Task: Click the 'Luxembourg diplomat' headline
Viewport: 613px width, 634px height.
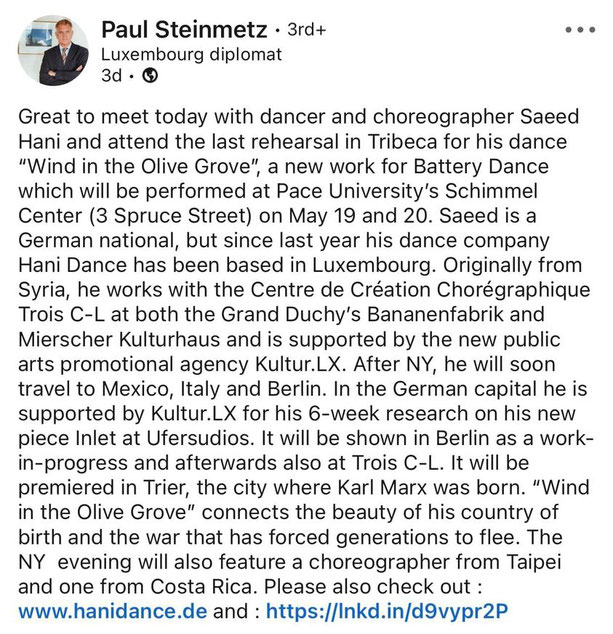Action: 191,55
